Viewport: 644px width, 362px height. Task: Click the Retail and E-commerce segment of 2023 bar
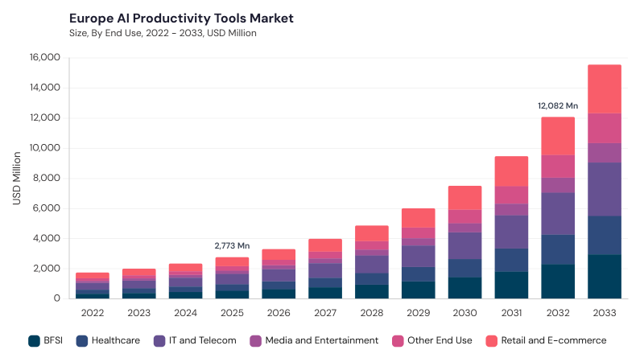coord(138,272)
